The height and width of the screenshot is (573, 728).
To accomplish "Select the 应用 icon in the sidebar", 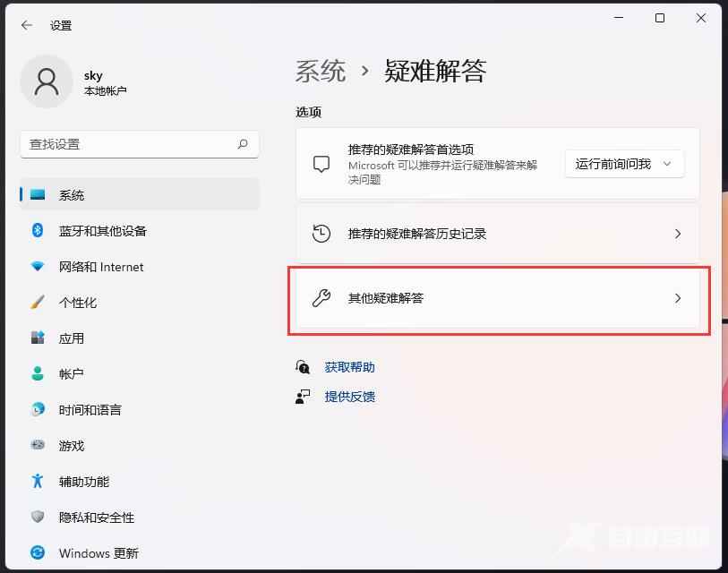I will click(37, 338).
